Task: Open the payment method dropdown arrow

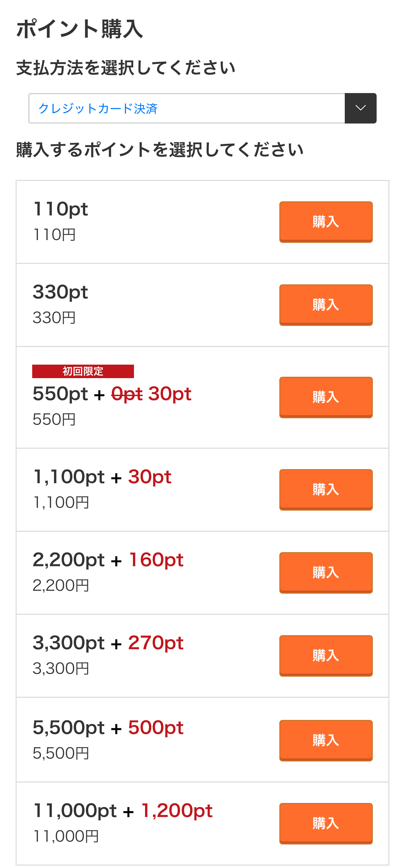Action: point(360,108)
